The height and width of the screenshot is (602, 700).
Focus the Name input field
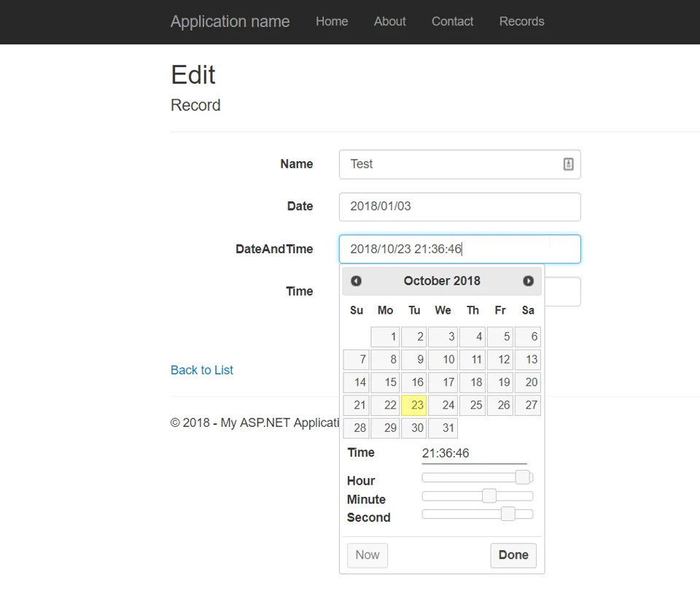[460, 164]
